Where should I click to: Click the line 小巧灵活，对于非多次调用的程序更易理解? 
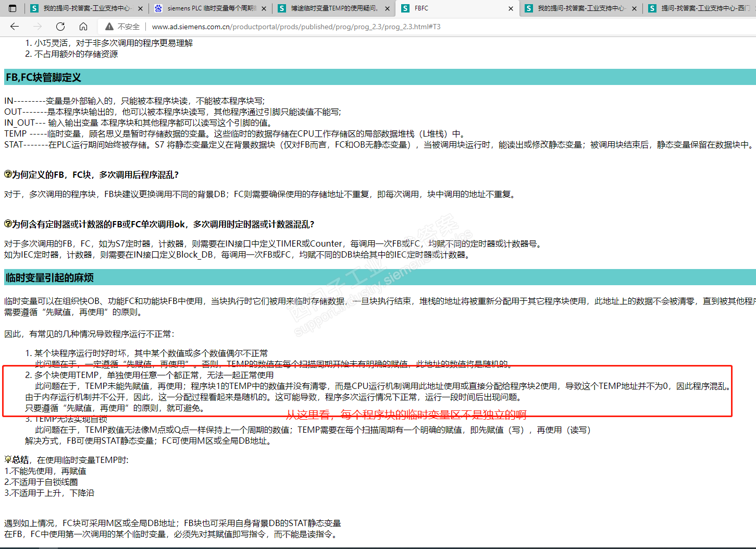114,43
